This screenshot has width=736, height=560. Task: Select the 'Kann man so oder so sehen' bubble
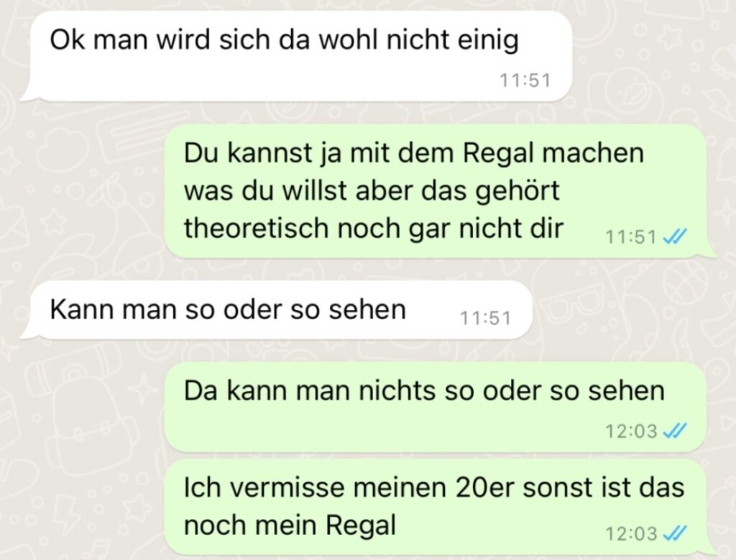[276, 310]
